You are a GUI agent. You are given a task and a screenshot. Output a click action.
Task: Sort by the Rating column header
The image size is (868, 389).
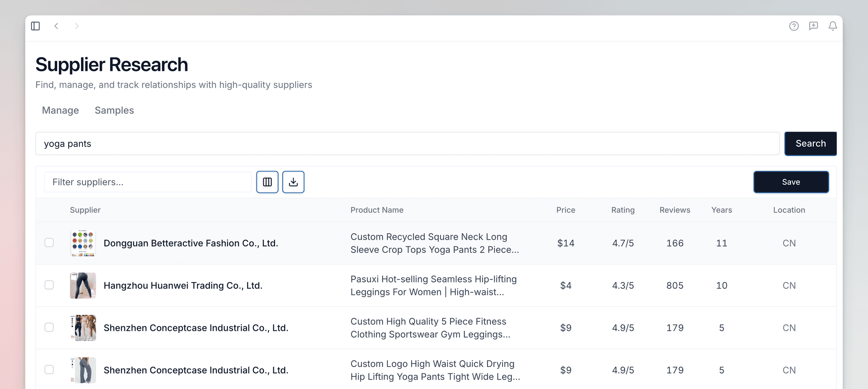[623, 210]
